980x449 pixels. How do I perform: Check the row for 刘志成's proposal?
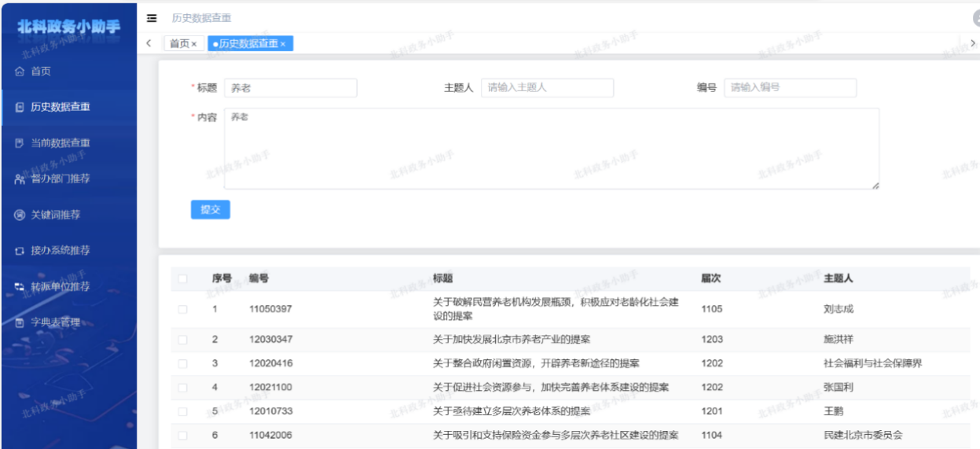click(x=182, y=309)
